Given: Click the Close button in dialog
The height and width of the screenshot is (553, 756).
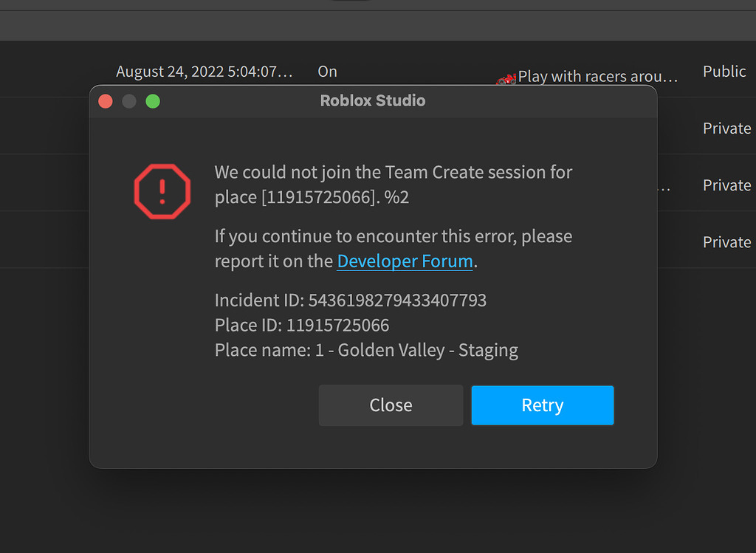Looking at the screenshot, I should point(391,405).
